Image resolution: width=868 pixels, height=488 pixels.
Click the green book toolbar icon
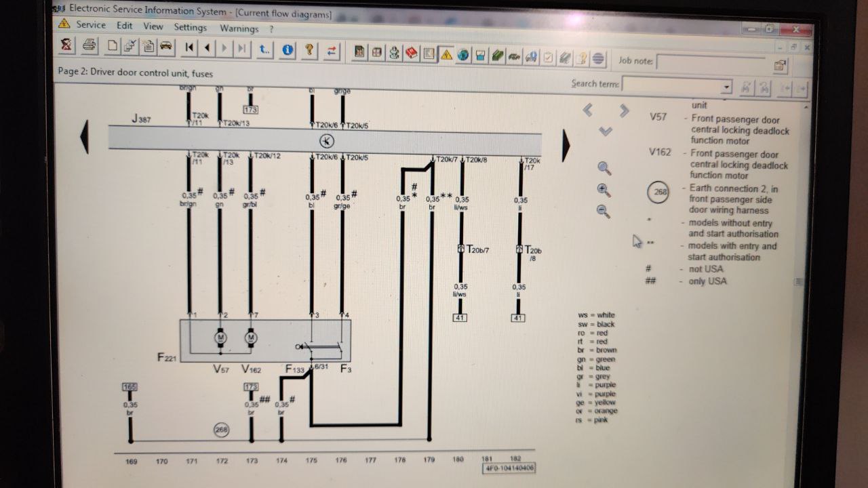pyautogui.click(x=498, y=56)
